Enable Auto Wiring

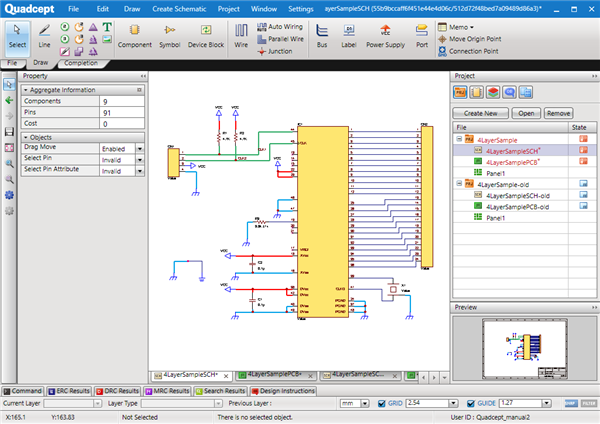click(x=280, y=27)
